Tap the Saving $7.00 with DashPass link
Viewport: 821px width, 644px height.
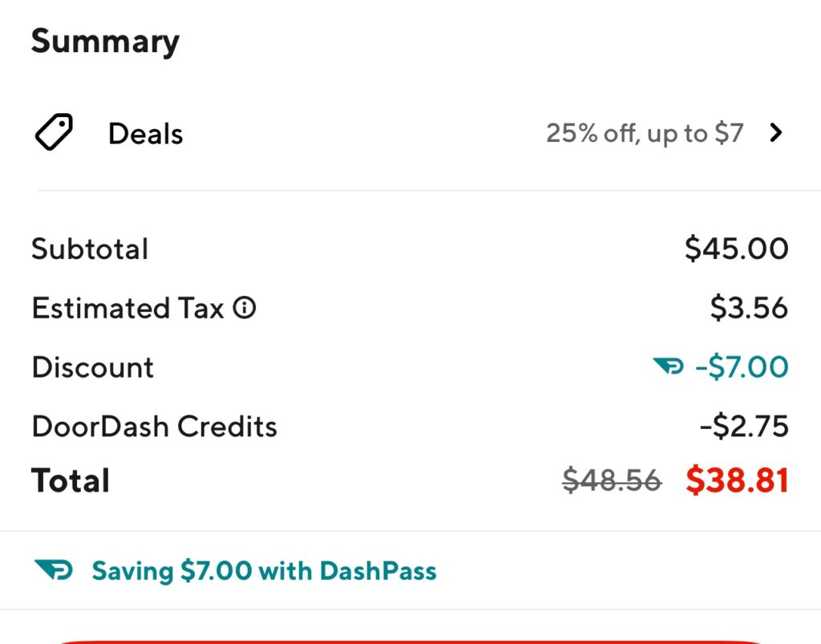pos(264,571)
